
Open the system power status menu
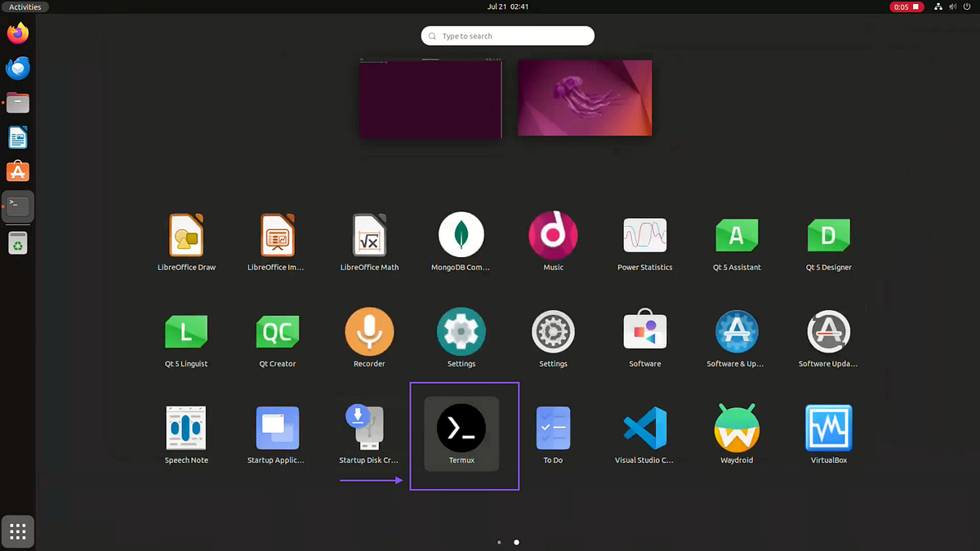pyautogui.click(x=967, y=7)
